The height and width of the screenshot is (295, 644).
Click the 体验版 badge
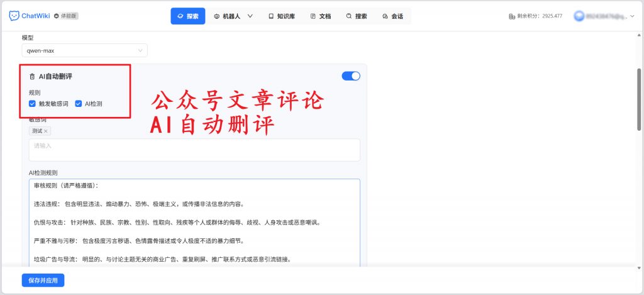(x=66, y=16)
